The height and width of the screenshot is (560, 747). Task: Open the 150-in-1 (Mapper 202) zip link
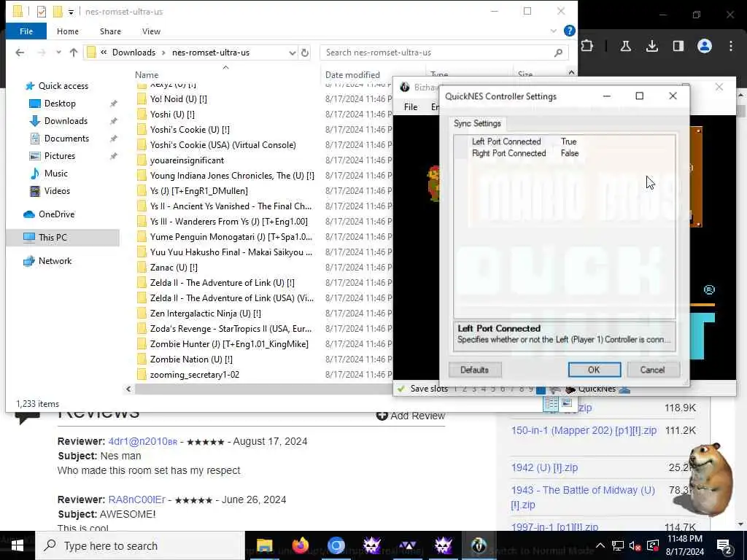click(584, 430)
